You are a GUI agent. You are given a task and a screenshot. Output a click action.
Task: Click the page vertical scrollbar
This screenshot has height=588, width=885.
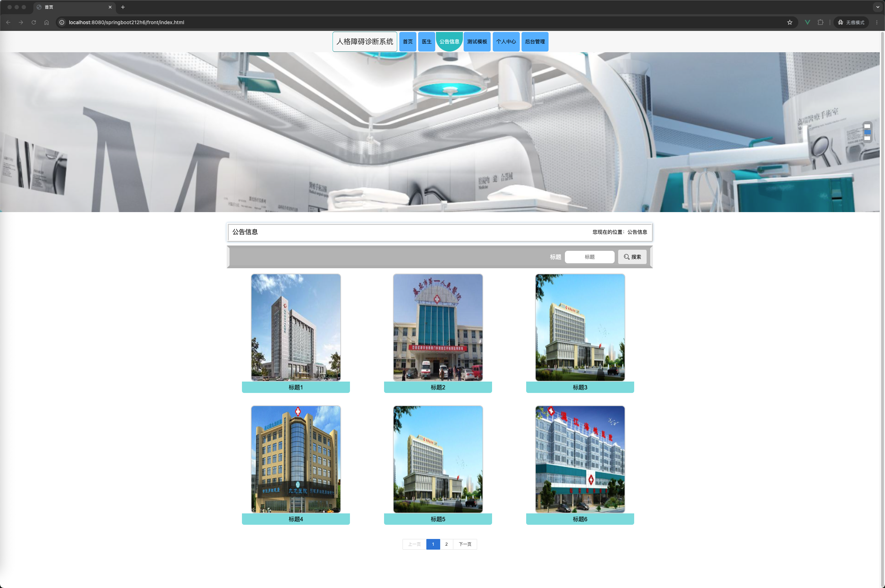(882, 309)
